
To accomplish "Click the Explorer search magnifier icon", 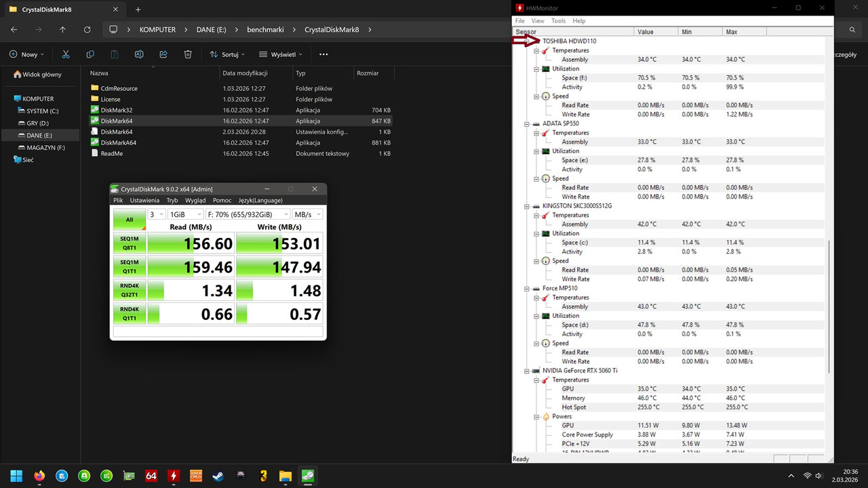I will [x=852, y=30].
